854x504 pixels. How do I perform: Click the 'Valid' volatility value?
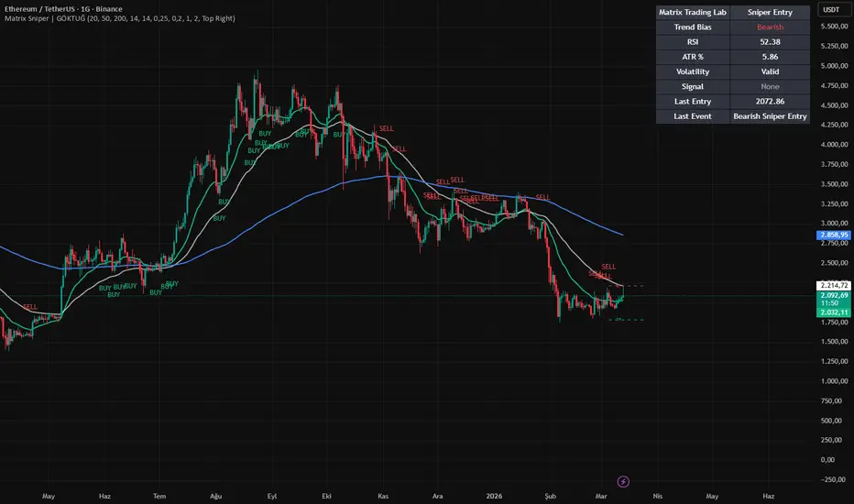[x=770, y=71]
